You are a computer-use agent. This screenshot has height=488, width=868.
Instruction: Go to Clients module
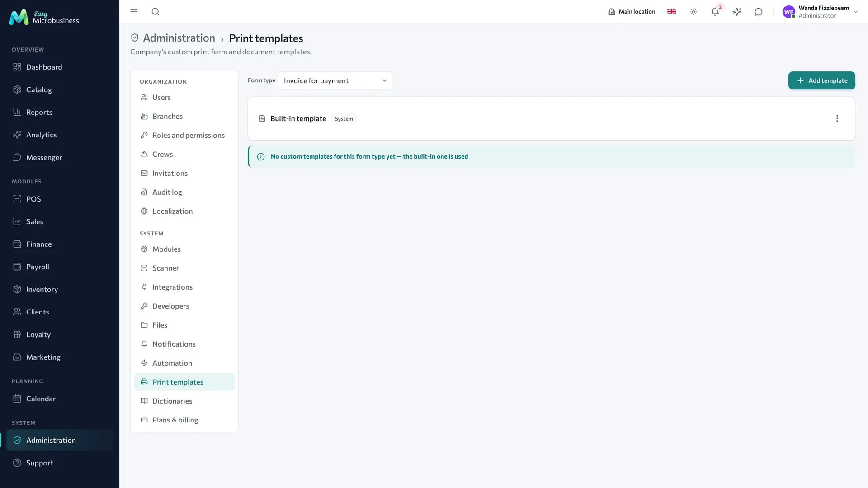[x=60, y=312]
